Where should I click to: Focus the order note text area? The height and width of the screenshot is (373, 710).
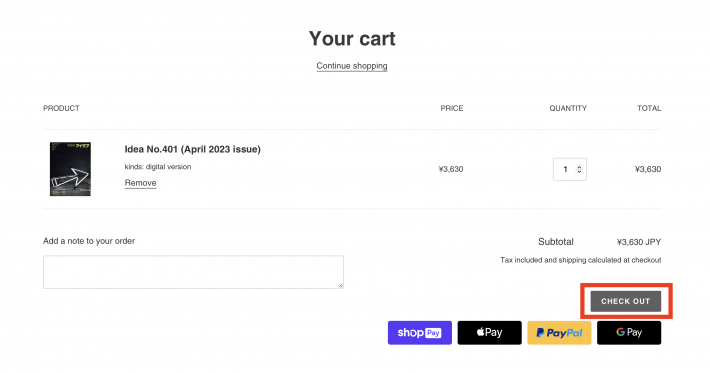(x=193, y=272)
